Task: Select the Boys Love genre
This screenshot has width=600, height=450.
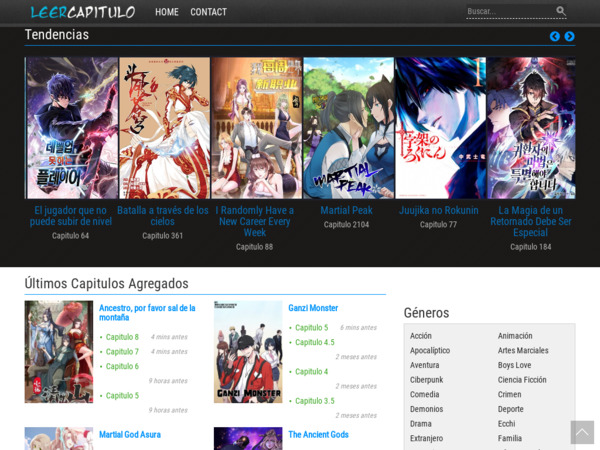Action: (x=514, y=365)
